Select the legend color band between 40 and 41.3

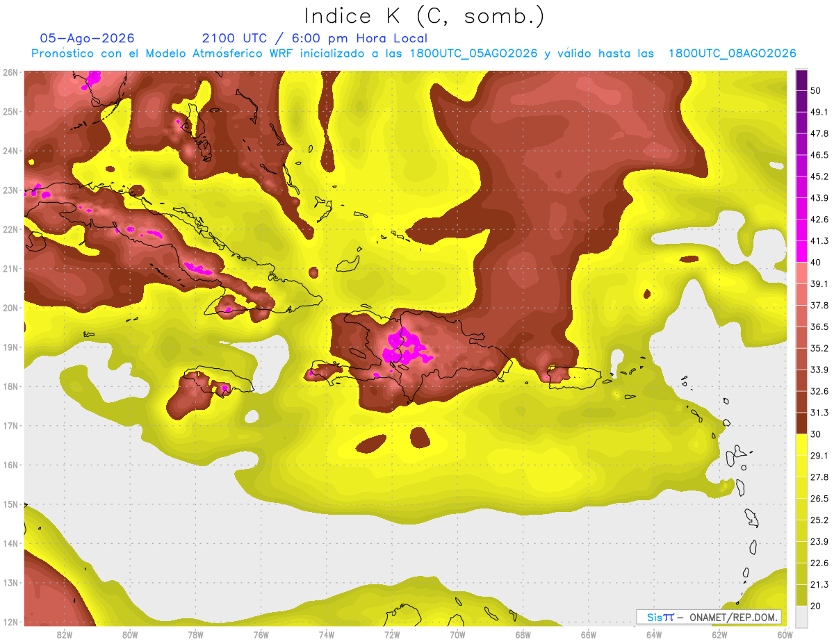click(x=801, y=251)
